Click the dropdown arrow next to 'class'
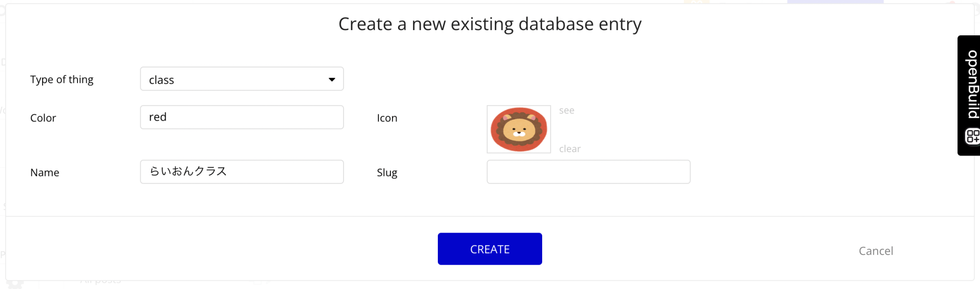 click(332, 79)
